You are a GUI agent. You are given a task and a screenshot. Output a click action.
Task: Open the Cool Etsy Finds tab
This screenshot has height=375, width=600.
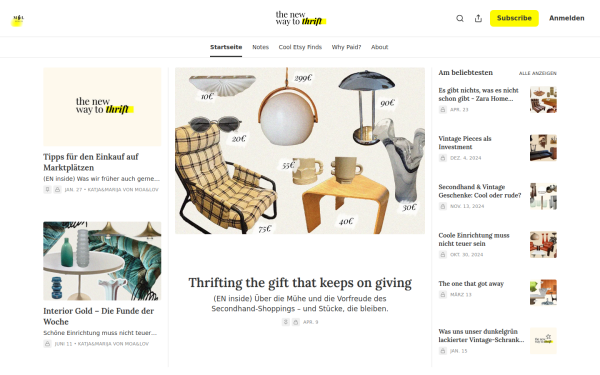coord(300,47)
